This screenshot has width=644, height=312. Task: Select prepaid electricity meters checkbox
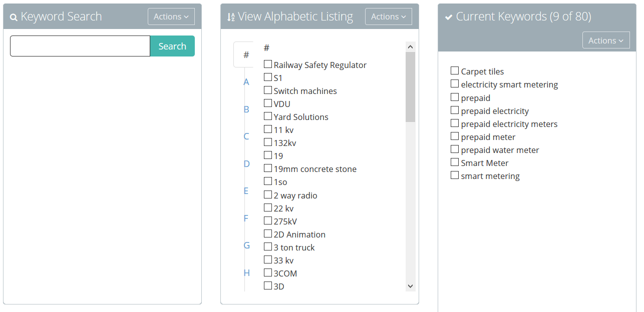[x=455, y=123]
